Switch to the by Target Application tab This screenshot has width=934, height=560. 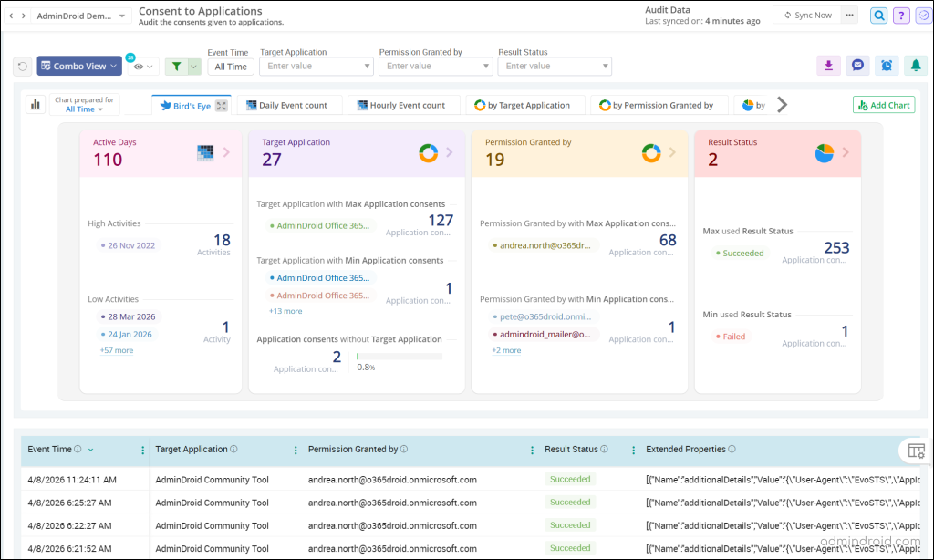click(x=524, y=105)
